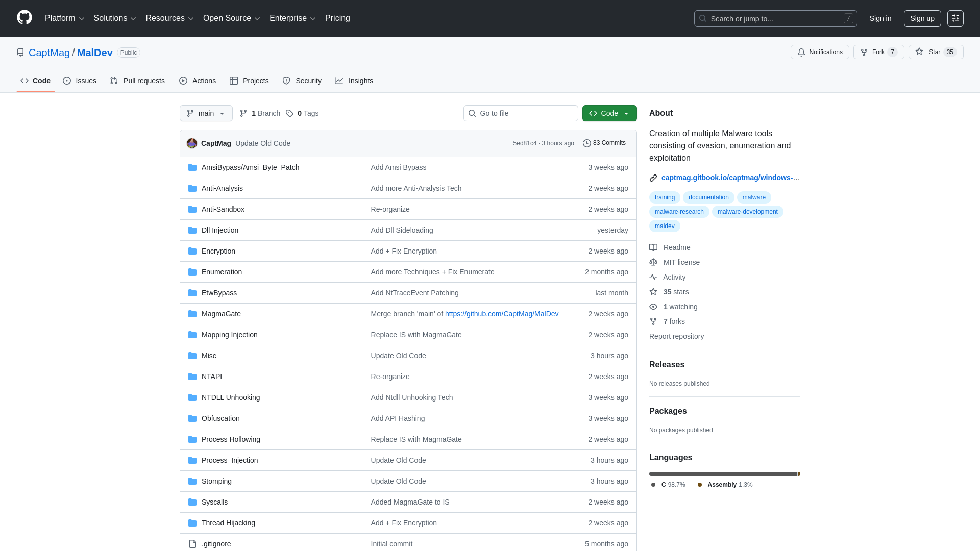Open the .gitignore file
The height and width of the screenshot is (551, 980).
216,544
